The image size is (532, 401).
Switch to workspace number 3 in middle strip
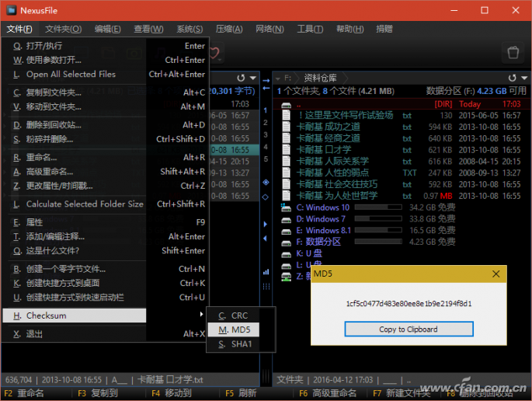266,134
